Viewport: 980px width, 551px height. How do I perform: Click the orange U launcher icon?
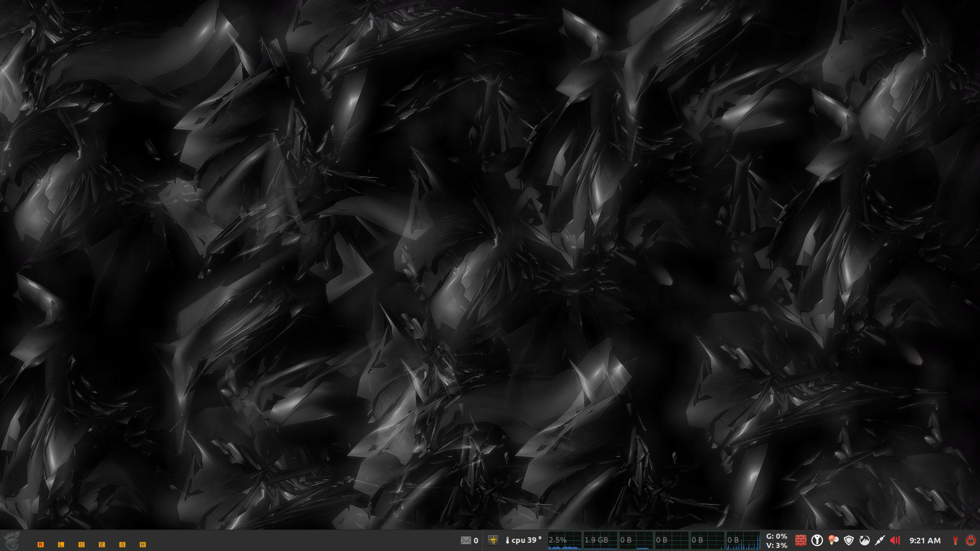82,544
